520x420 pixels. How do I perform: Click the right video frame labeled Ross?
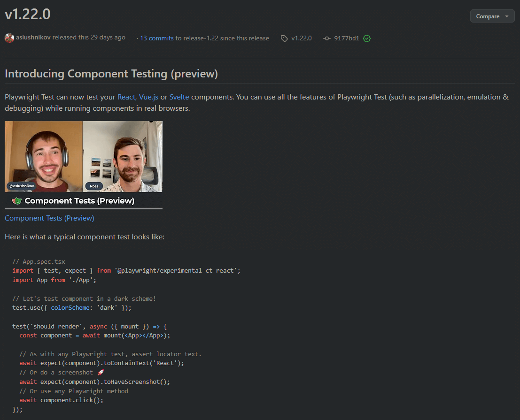click(x=123, y=156)
